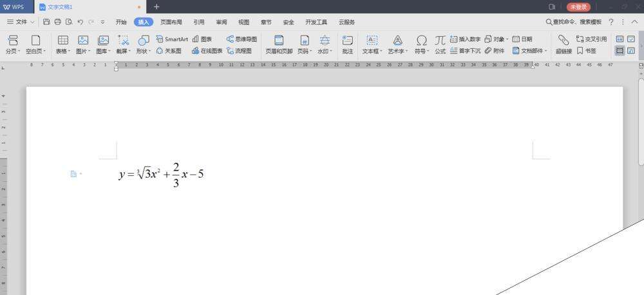Click the Save icon in quick access toolbar

46,22
